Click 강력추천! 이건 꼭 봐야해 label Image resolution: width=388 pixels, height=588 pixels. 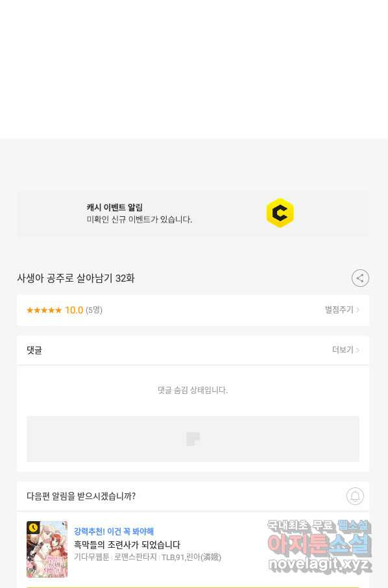tap(114, 532)
